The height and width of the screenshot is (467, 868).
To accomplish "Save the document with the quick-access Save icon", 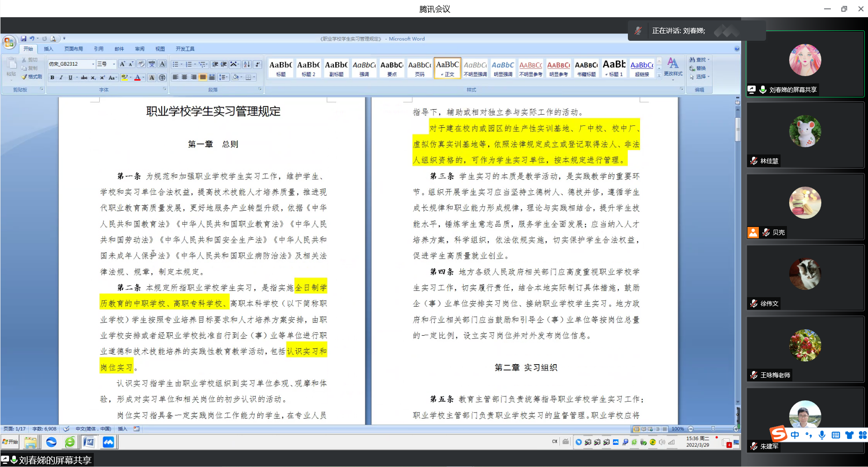I will 24,39.
